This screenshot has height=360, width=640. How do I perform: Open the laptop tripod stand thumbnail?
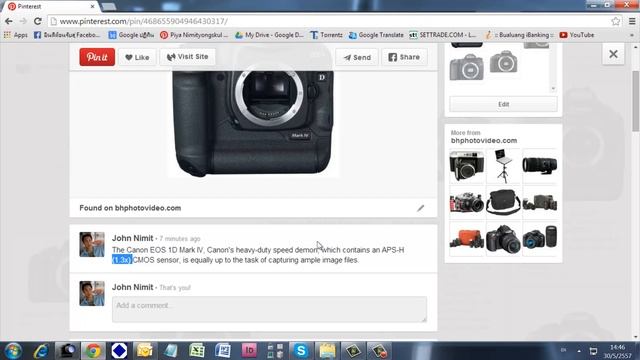[x=503, y=166]
